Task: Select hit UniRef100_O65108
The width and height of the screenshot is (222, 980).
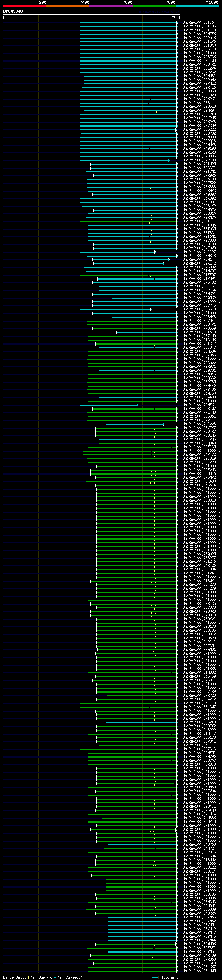Action: (199, 179)
